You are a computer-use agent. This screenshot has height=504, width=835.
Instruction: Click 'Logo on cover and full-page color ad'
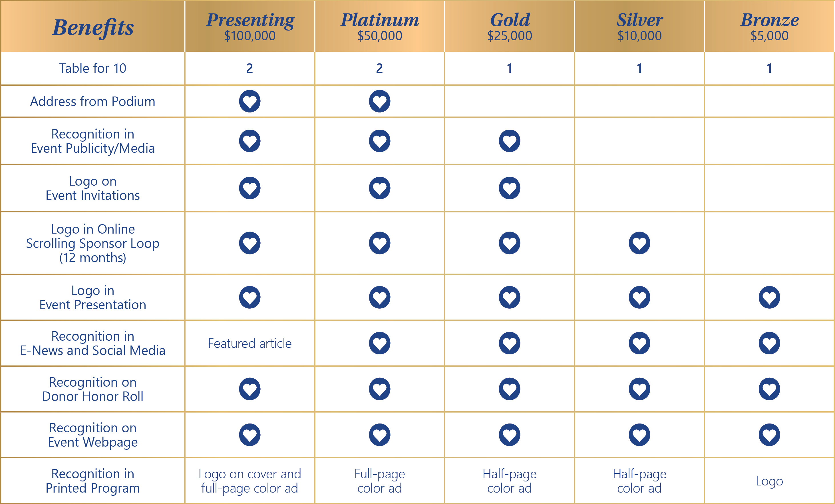click(250, 481)
